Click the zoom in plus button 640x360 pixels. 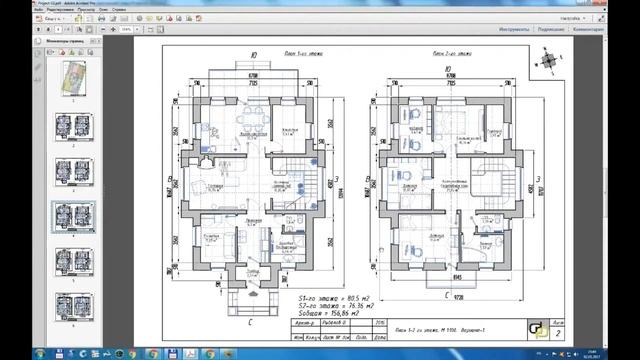point(113,29)
